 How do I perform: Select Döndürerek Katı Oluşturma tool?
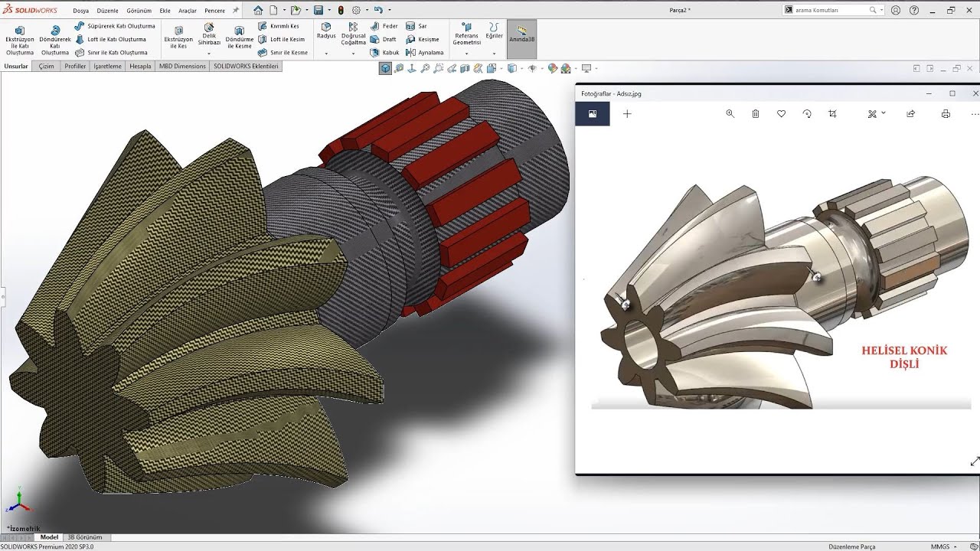pyautogui.click(x=55, y=41)
